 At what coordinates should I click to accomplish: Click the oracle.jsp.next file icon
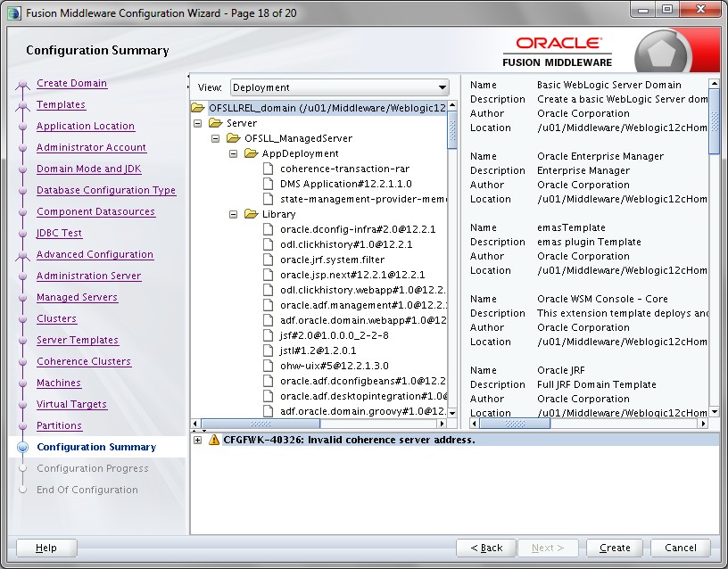268,275
